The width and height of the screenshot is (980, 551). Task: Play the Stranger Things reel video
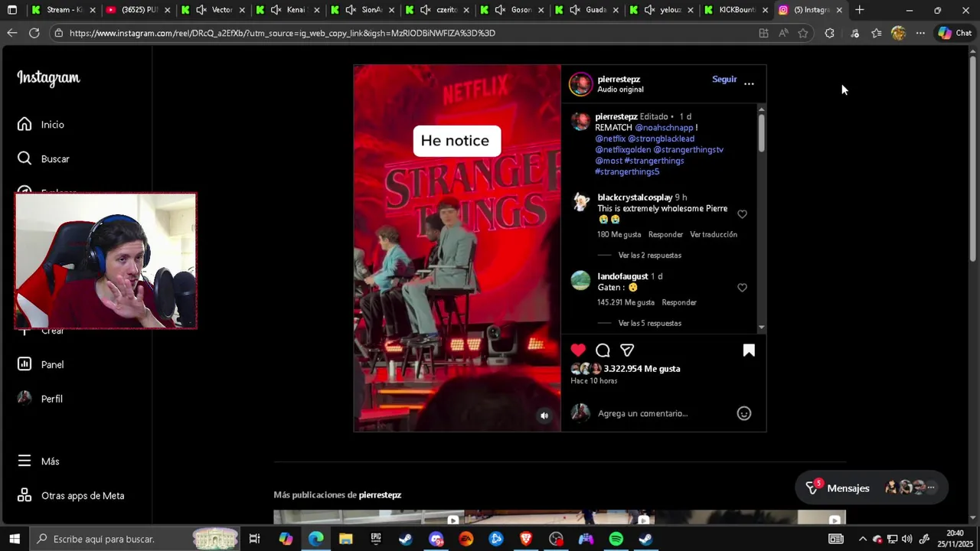[457, 248]
